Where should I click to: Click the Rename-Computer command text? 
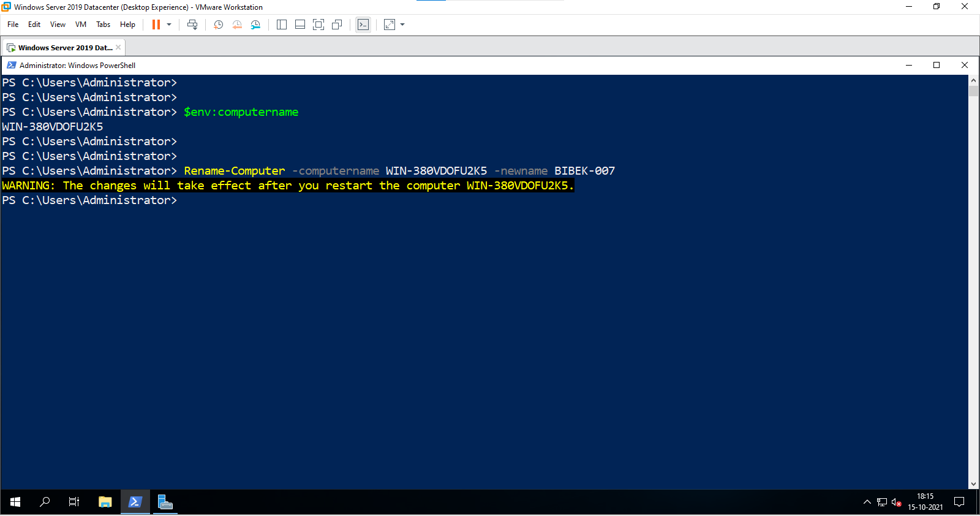[x=235, y=171]
